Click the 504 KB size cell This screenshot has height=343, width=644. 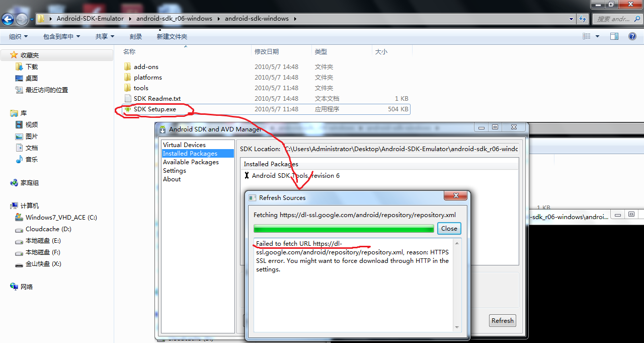(398, 109)
